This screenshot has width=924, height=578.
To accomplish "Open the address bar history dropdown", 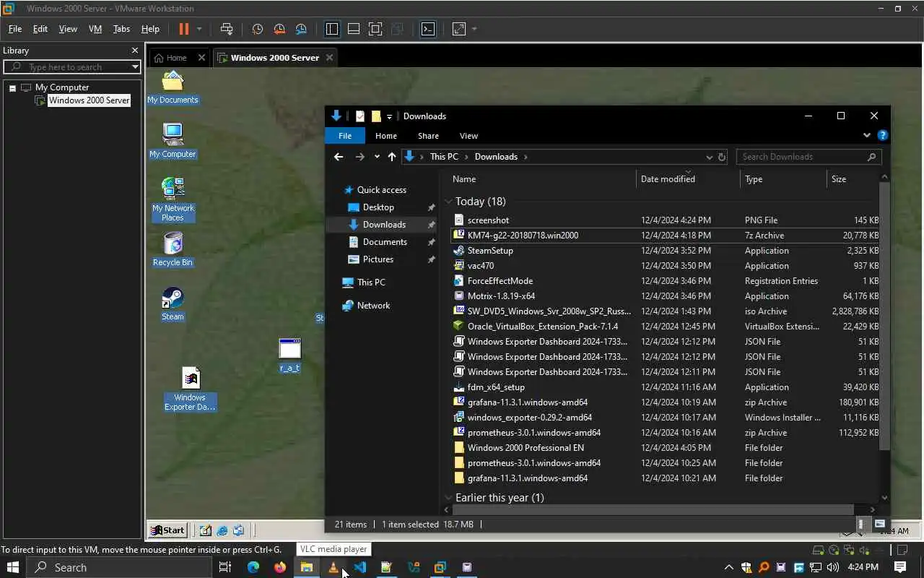I will pos(709,157).
